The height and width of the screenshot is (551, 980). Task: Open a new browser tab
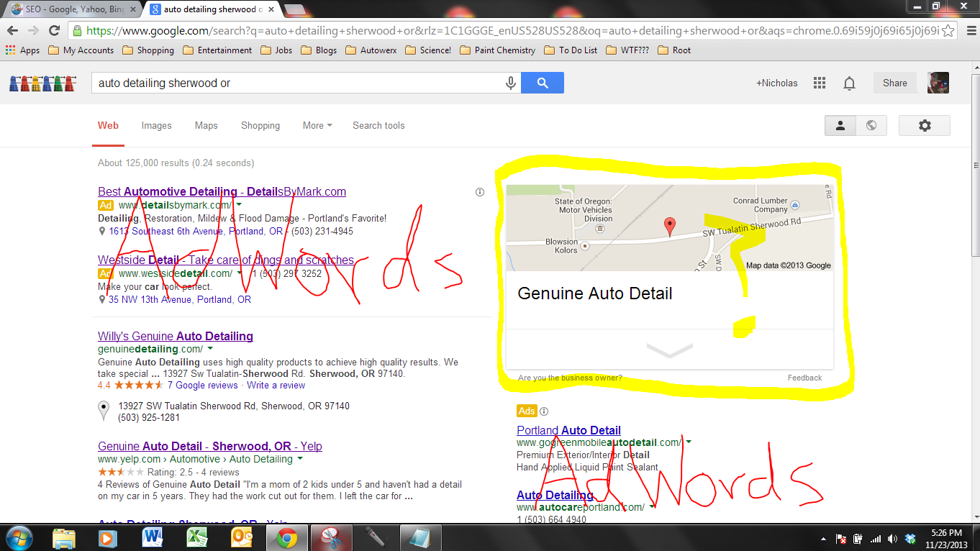[294, 9]
